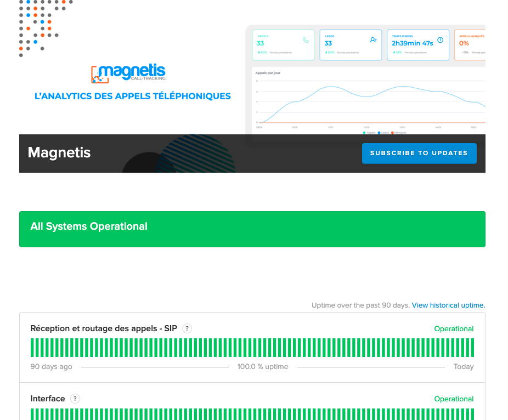Click the phone icon in Appels card
Image resolution: width=508 pixels, height=420 pixels.
pyautogui.click(x=306, y=40)
